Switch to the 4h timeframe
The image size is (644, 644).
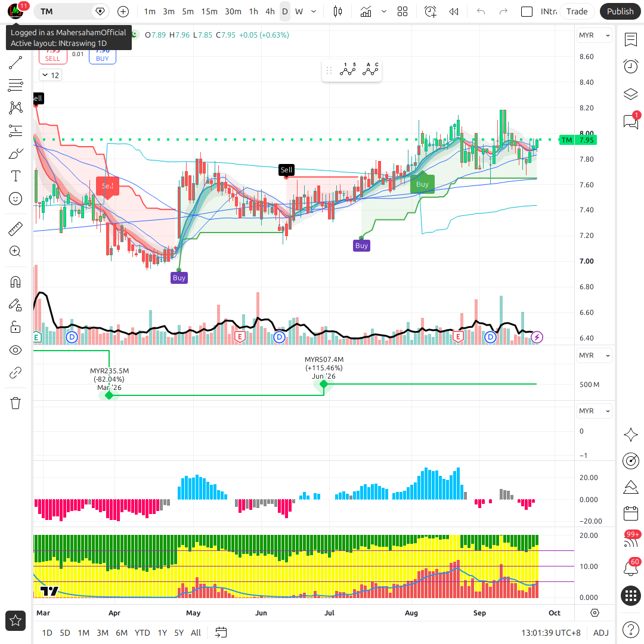[x=270, y=11]
